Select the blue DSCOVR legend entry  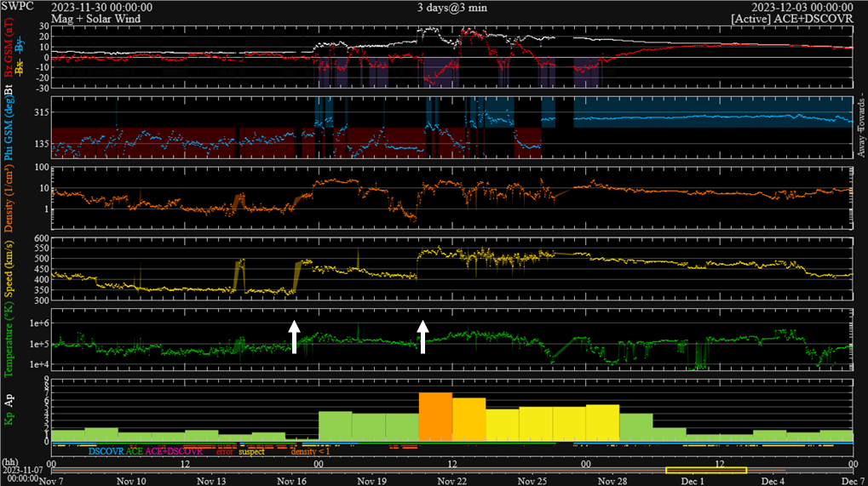tap(106, 451)
